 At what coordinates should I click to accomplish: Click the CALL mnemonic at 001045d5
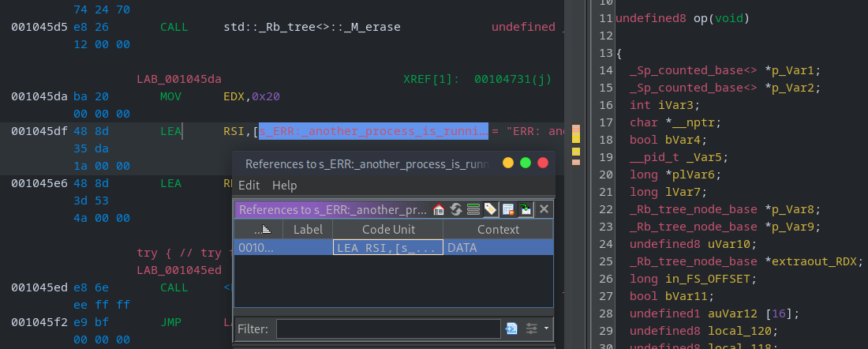pyautogui.click(x=174, y=27)
